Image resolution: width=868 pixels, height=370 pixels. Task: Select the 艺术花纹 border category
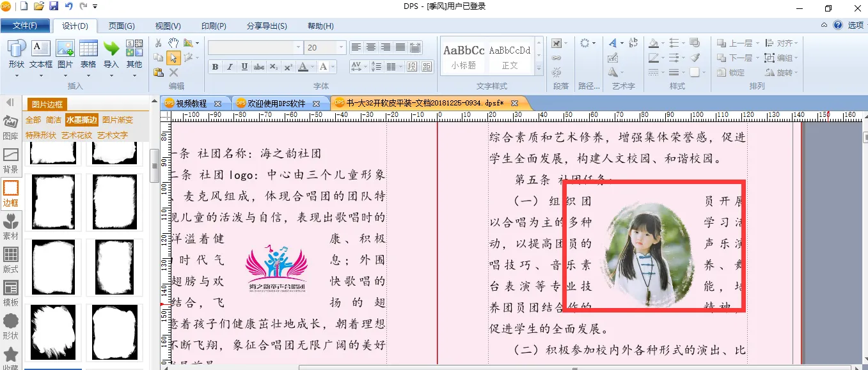pyautogui.click(x=77, y=135)
